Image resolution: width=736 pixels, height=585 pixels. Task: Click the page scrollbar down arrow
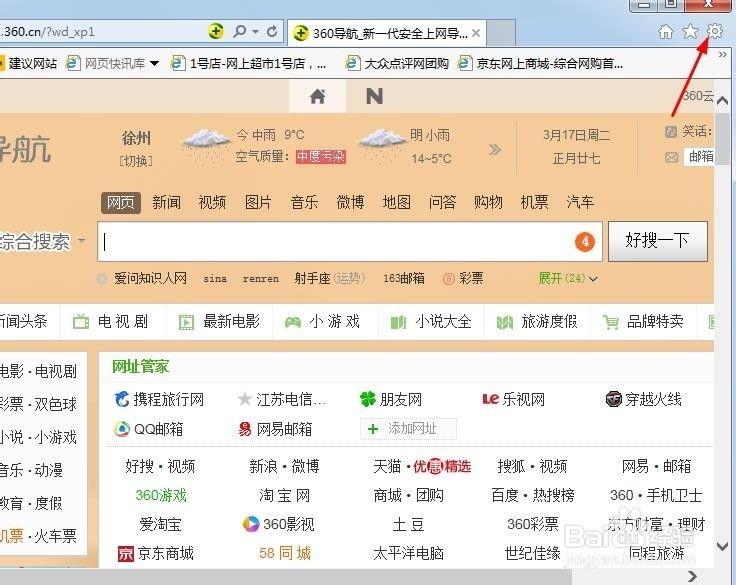[x=723, y=547]
